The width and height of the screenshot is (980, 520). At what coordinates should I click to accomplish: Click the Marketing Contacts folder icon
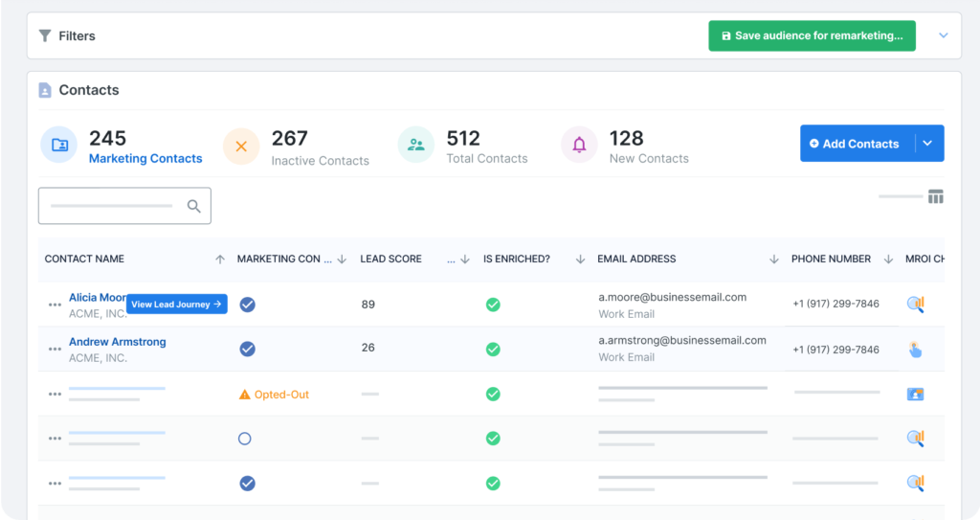(x=59, y=146)
